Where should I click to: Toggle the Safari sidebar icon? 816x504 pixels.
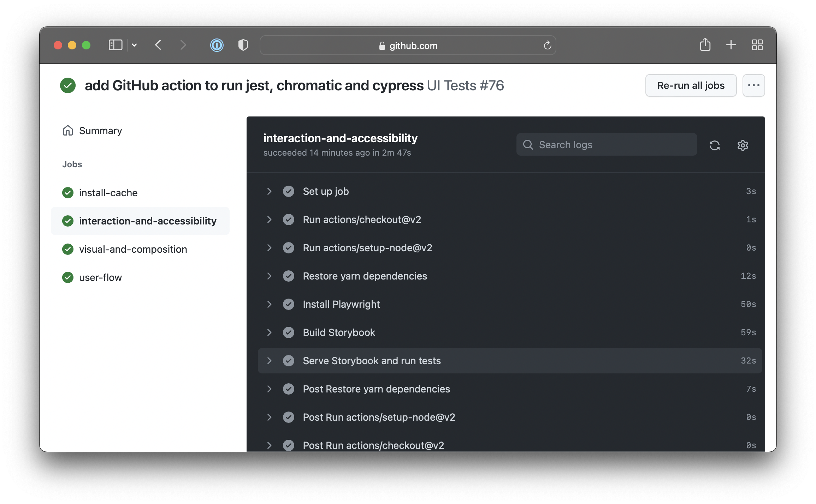pos(116,45)
